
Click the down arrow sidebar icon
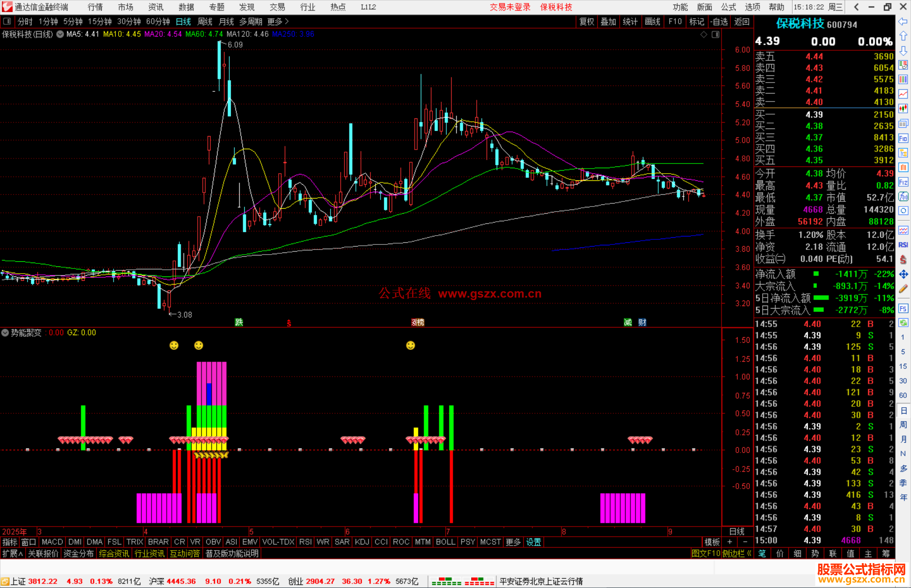(903, 51)
